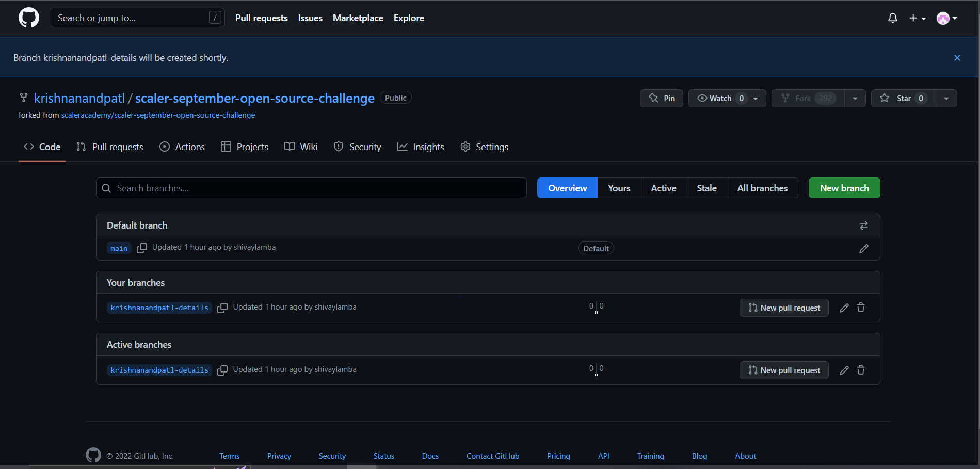Open the switch default branch arrows icon
This screenshot has height=469, width=980.
click(864, 225)
